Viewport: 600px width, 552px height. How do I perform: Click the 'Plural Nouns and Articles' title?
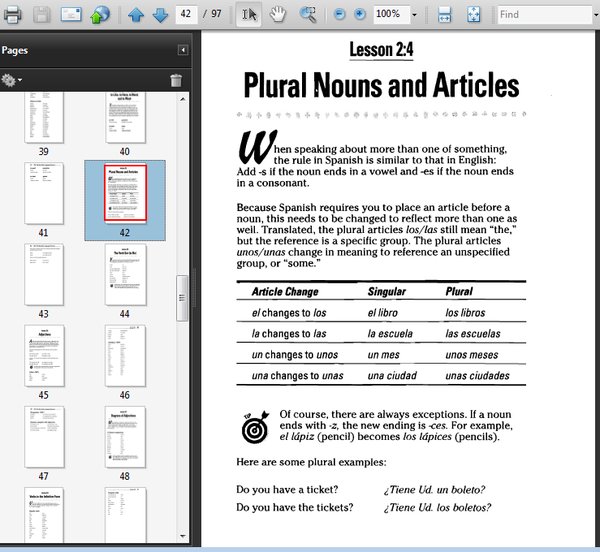coord(381,85)
